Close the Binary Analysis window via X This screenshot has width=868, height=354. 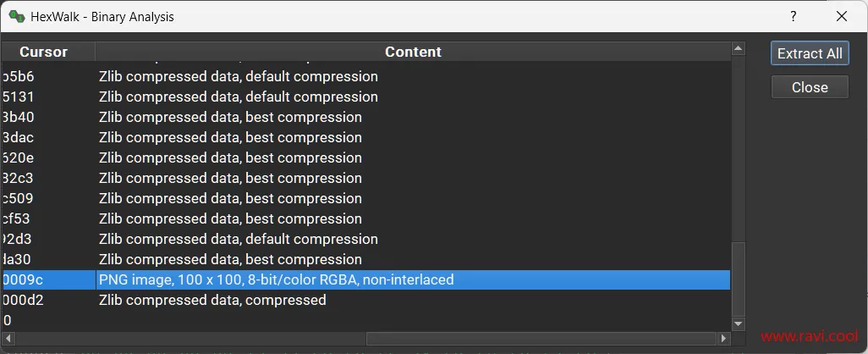pyautogui.click(x=841, y=16)
